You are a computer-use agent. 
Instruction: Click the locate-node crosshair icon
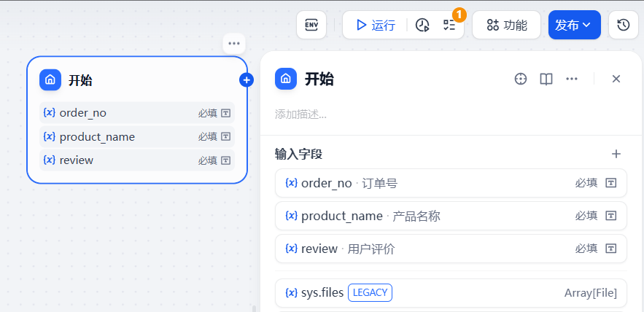[520, 79]
